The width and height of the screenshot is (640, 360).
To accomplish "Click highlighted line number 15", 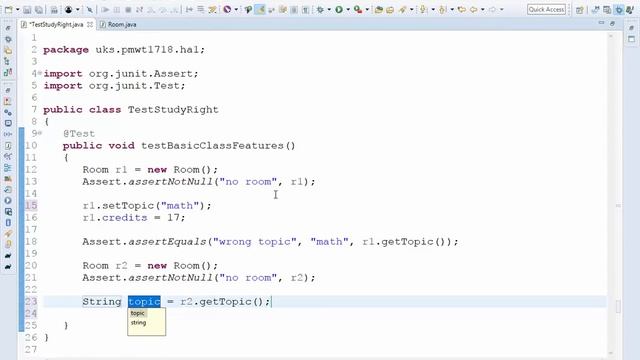I will pos(31,206).
